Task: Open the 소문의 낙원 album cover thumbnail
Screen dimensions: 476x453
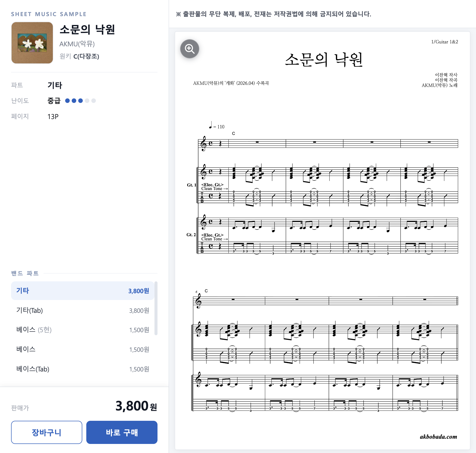Action: point(32,43)
